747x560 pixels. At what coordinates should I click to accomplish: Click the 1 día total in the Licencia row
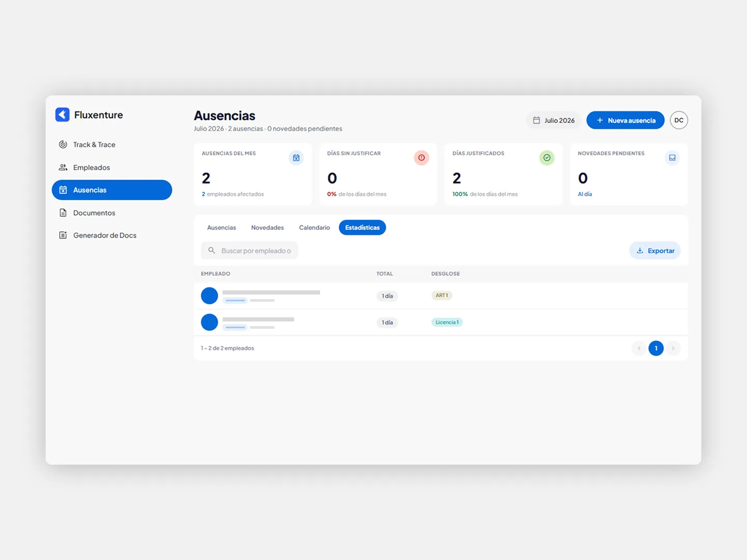388,323
